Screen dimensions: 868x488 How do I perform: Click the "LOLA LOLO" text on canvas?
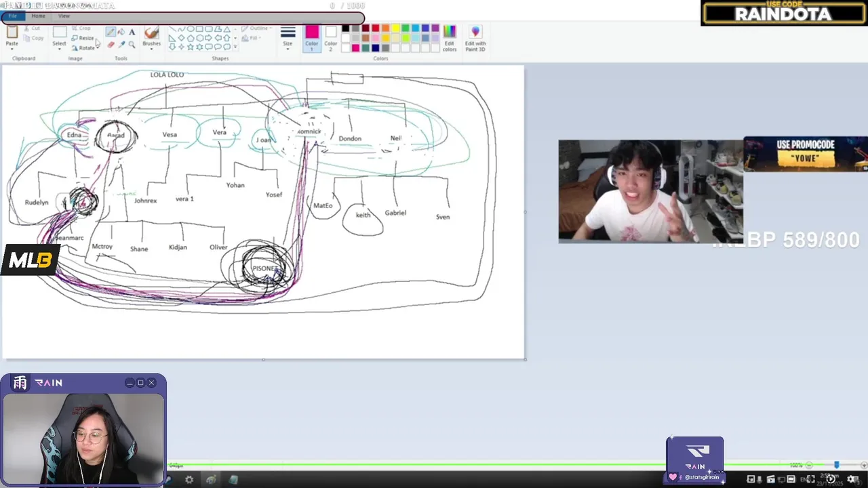(x=167, y=75)
